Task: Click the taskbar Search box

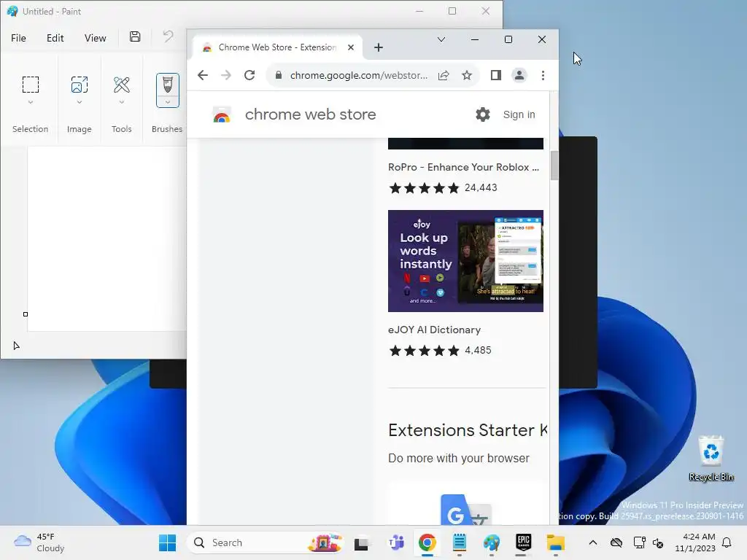Action: (265, 542)
